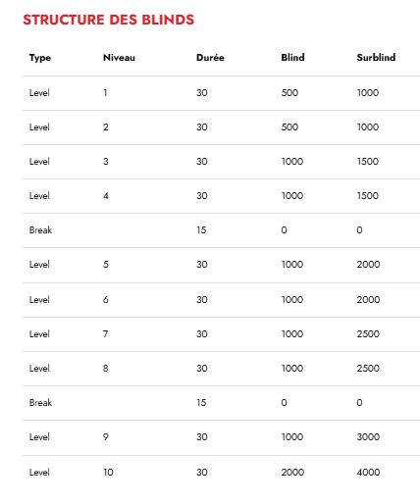Click surblind 2500 in Level 7 row
This screenshot has height=504, width=420.
point(368,334)
